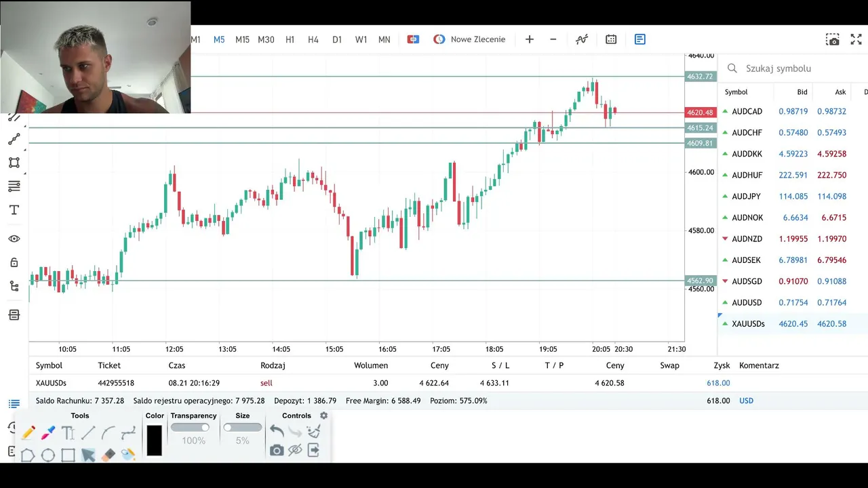
Task: Sort watchlist by Bid column header
Action: 802,92
